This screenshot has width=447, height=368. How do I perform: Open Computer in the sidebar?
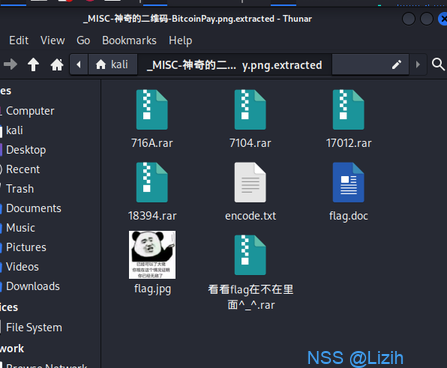[x=29, y=111]
